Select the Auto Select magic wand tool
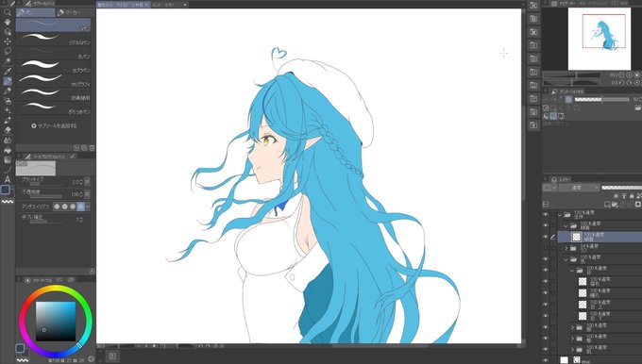The image size is (642, 364). click(8, 61)
